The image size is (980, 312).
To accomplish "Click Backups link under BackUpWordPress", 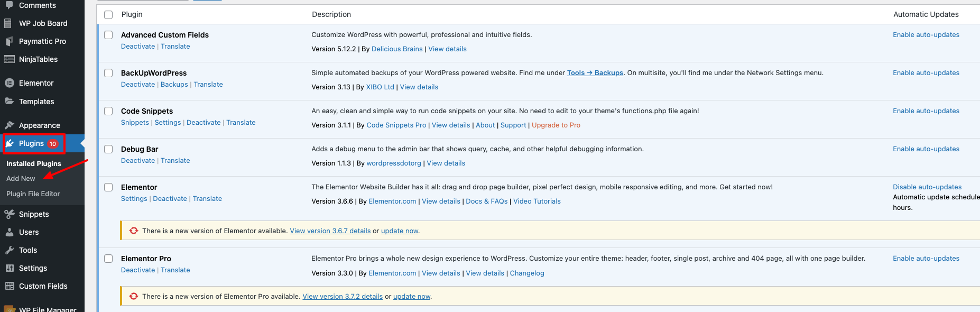I will click(x=174, y=85).
